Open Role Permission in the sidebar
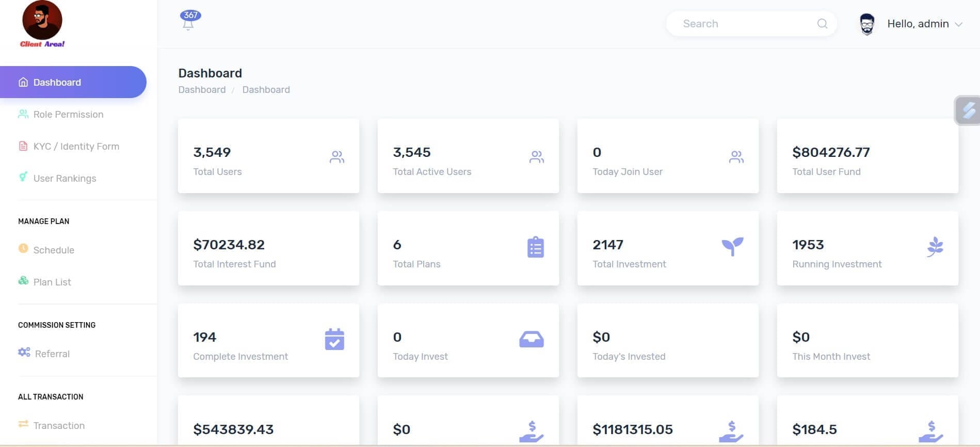This screenshot has height=447, width=980. (68, 115)
